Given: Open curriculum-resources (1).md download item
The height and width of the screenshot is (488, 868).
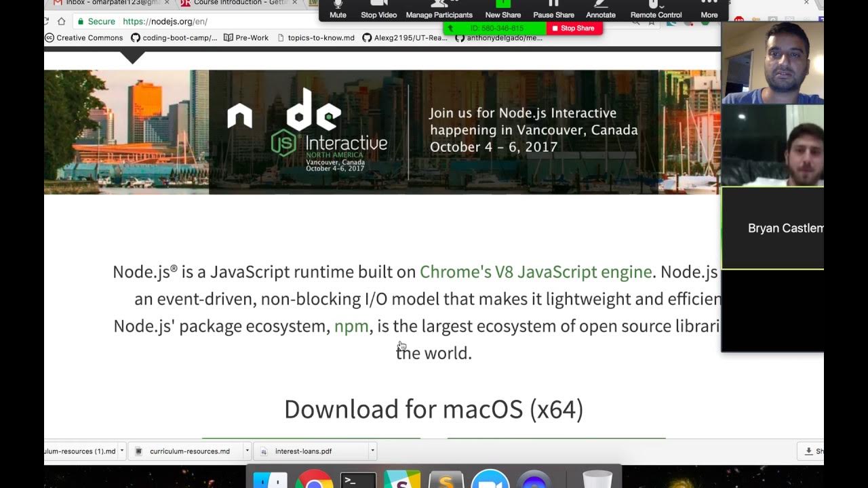Looking at the screenshot, I should pos(81,451).
